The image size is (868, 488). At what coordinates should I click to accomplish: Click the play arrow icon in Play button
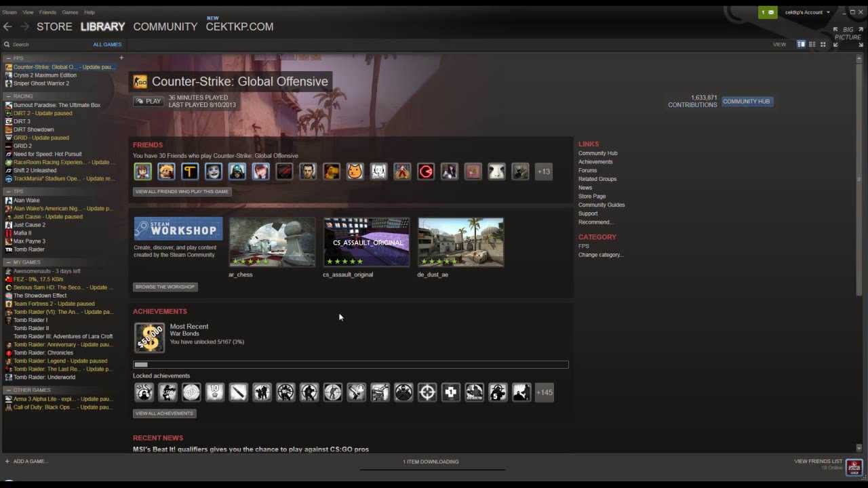(140, 101)
